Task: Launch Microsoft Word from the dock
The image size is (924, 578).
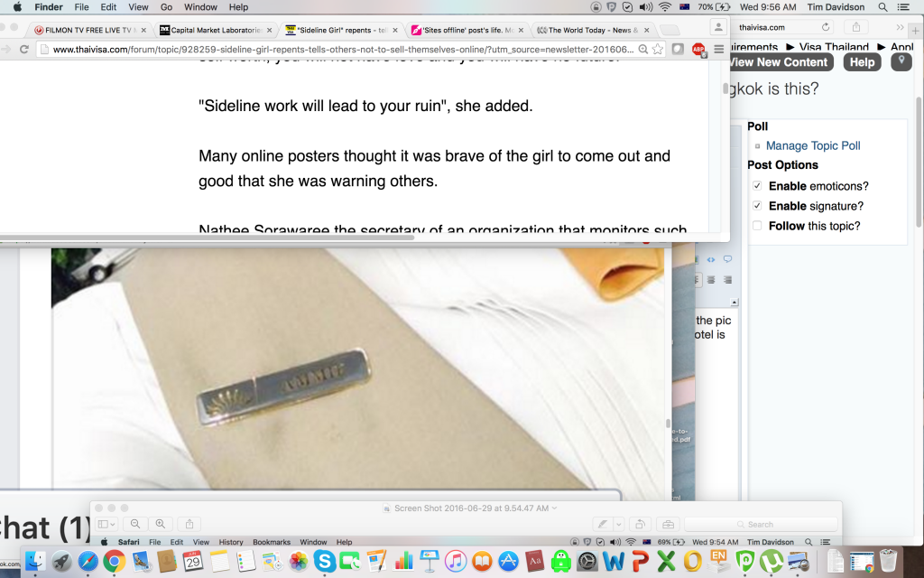Action: [x=614, y=560]
